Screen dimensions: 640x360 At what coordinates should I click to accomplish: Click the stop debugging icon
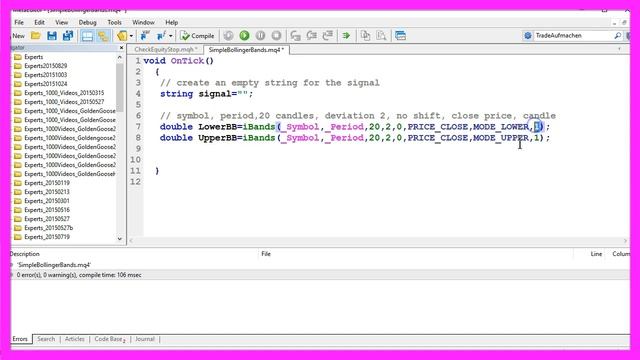(276, 36)
